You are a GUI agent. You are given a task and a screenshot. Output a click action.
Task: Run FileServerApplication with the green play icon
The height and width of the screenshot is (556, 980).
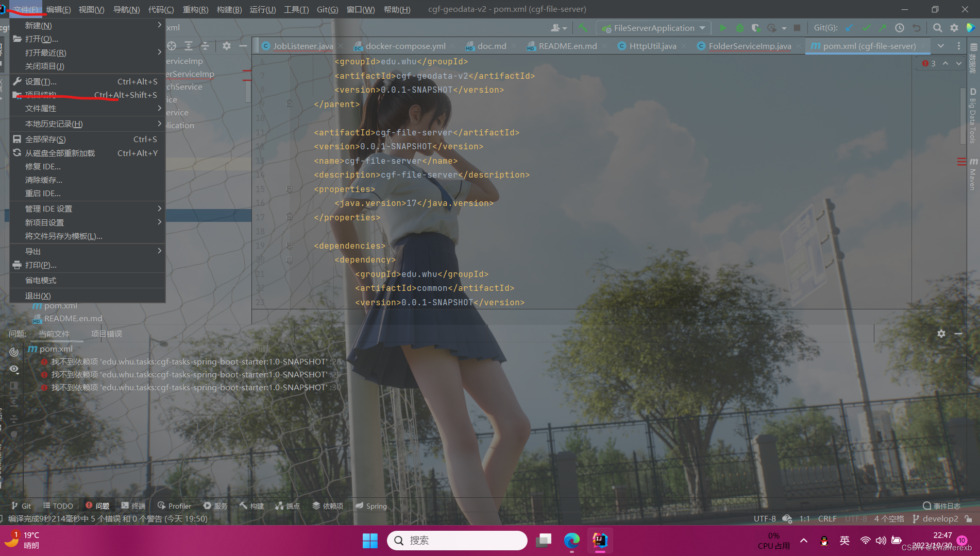[723, 28]
